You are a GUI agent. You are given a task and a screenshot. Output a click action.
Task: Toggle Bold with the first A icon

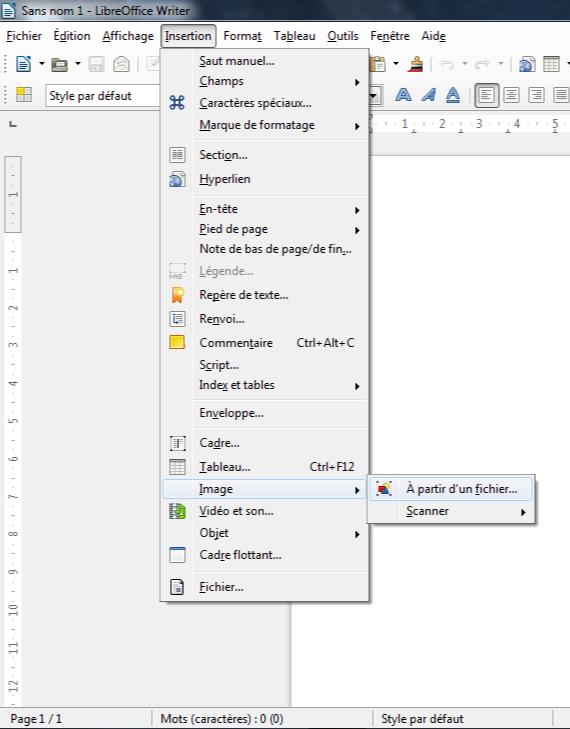click(x=403, y=95)
